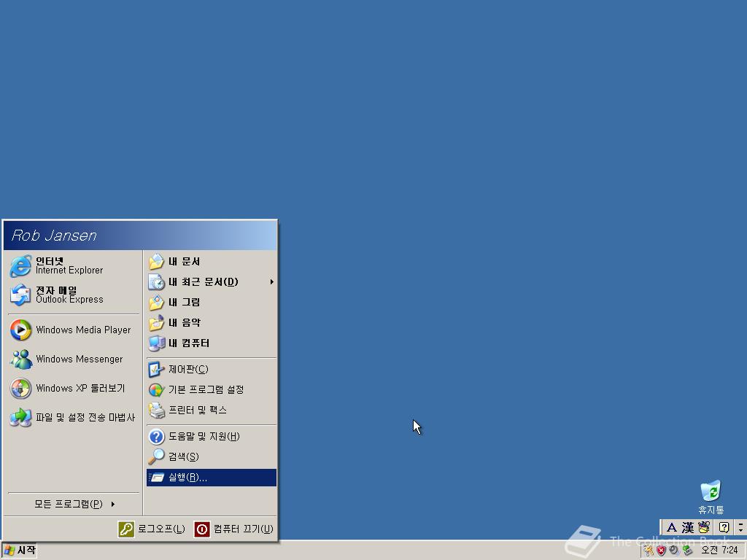This screenshot has height=560, width=747.
Task: Open the 내 음악 folder
Action: 212,323
